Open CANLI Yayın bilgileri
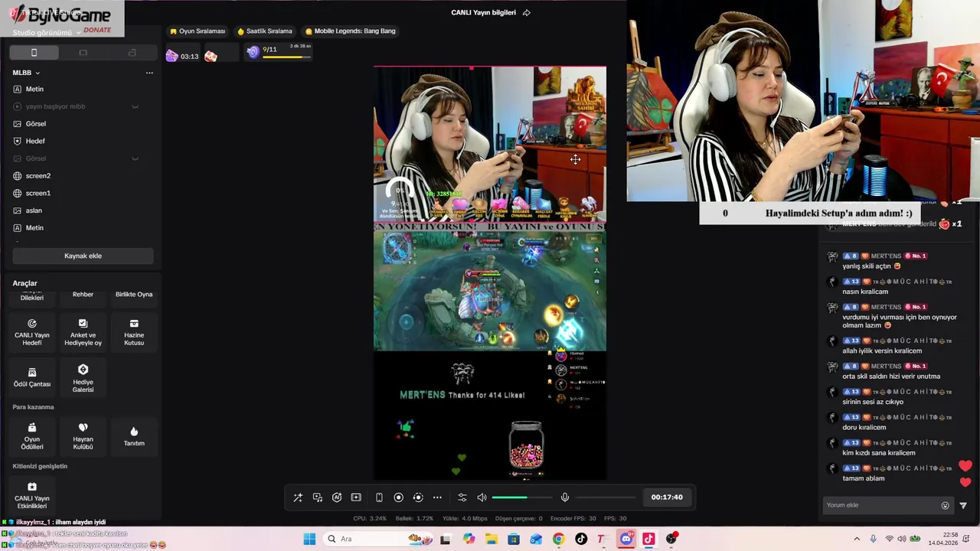The image size is (980, 551). [483, 13]
